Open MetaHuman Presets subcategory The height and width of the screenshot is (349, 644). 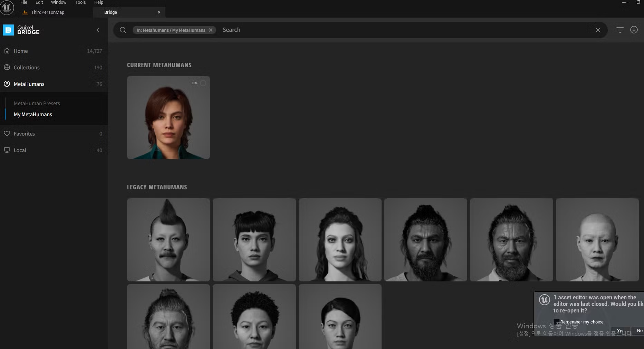tap(37, 103)
